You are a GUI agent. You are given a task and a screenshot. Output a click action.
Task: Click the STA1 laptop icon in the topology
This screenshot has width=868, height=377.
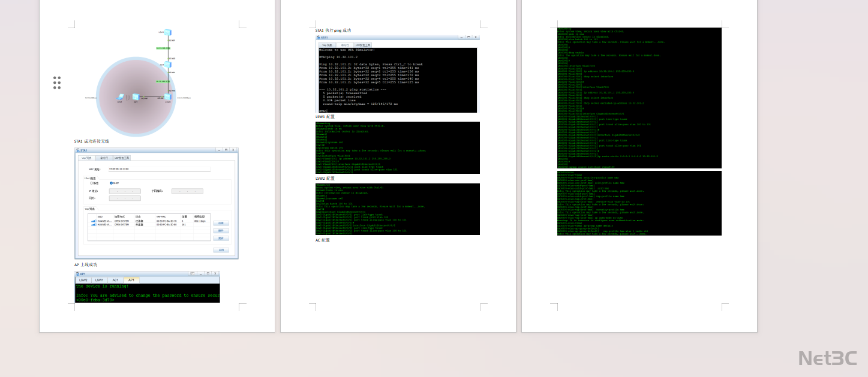click(x=121, y=96)
